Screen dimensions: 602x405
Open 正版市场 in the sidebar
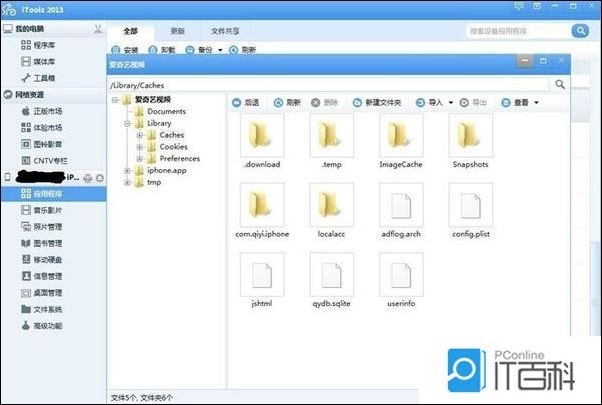(x=41, y=111)
